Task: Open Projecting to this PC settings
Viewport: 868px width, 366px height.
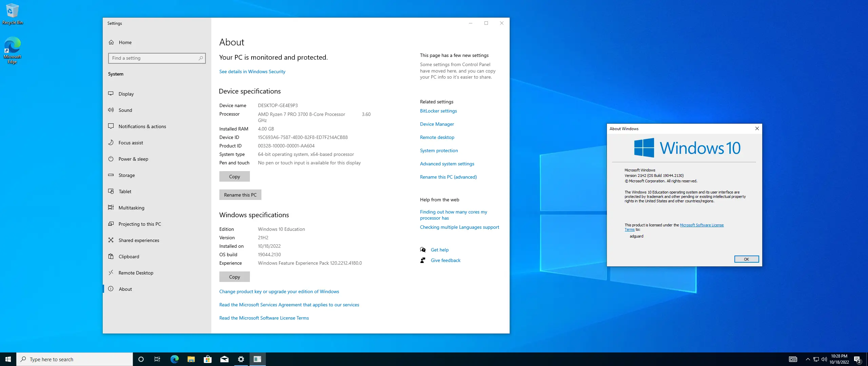Action: [x=139, y=224]
